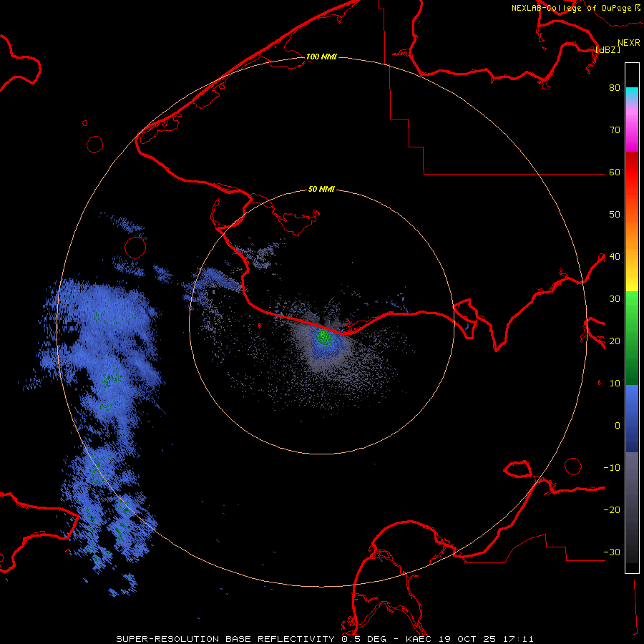Click the reflectivity color scale bar
644x644 pixels.
(632, 318)
